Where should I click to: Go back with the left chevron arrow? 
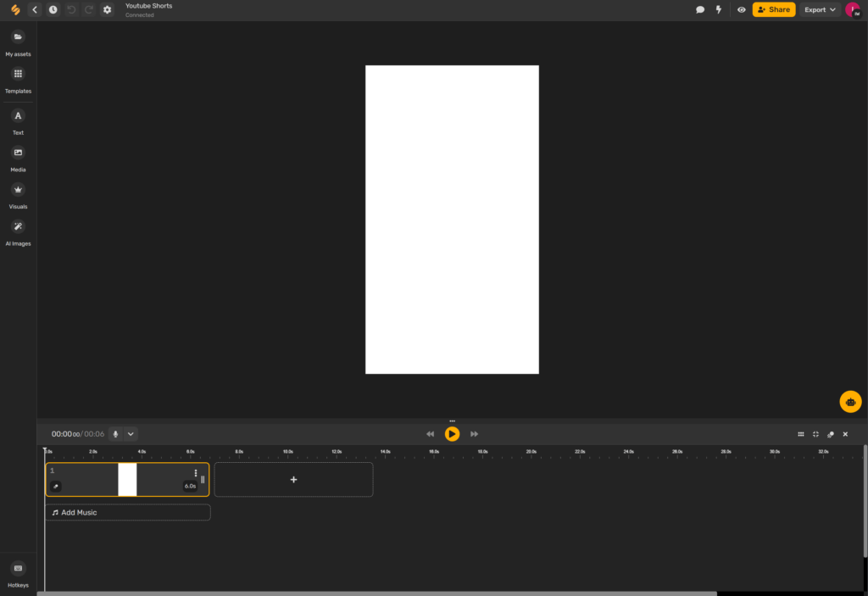pyautogui.click(x=35, y=9)
